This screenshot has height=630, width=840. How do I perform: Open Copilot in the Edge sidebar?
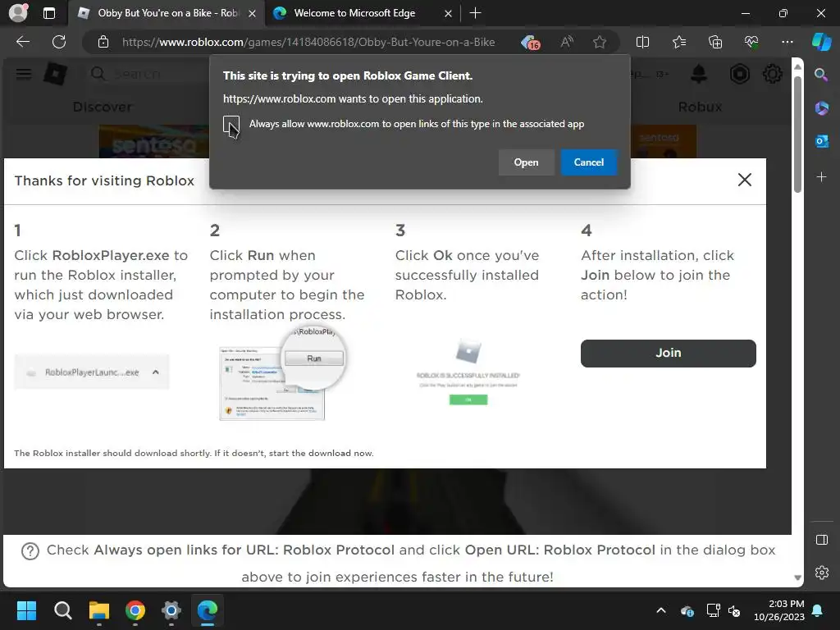click(x=822, y=42)
